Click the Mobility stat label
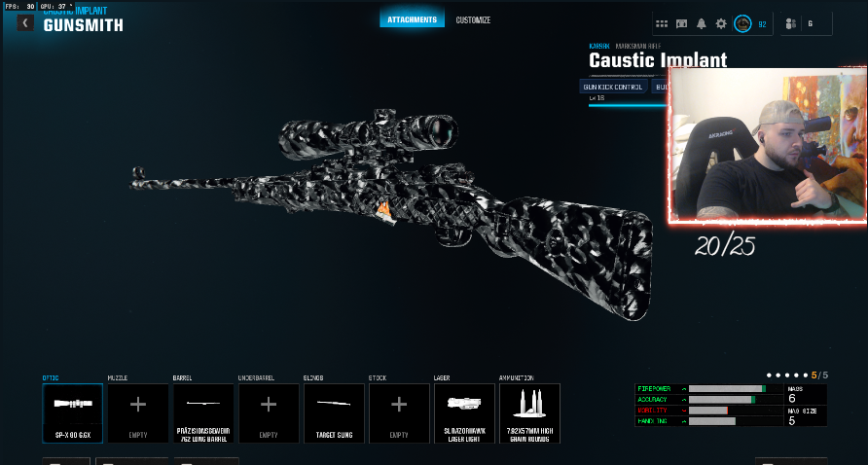The width and height of the screenshot is (868, 465). 652,411
